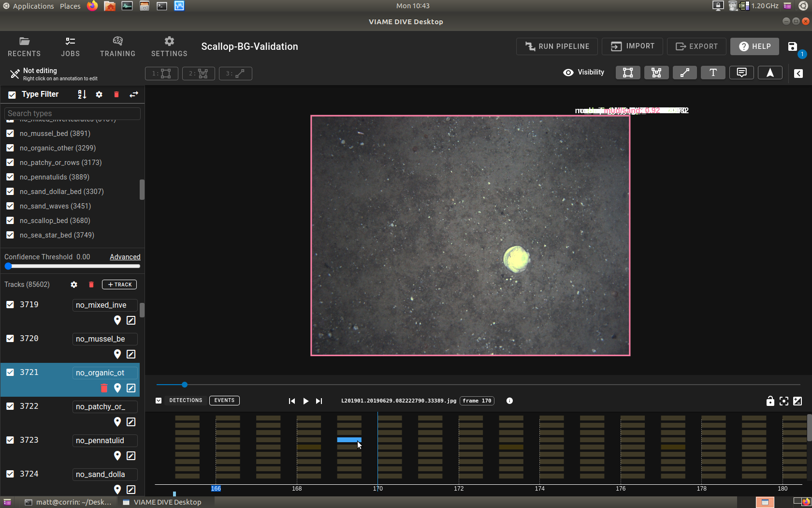
Task: Switch to the EVENTS tab
Action: coord(224,401)
